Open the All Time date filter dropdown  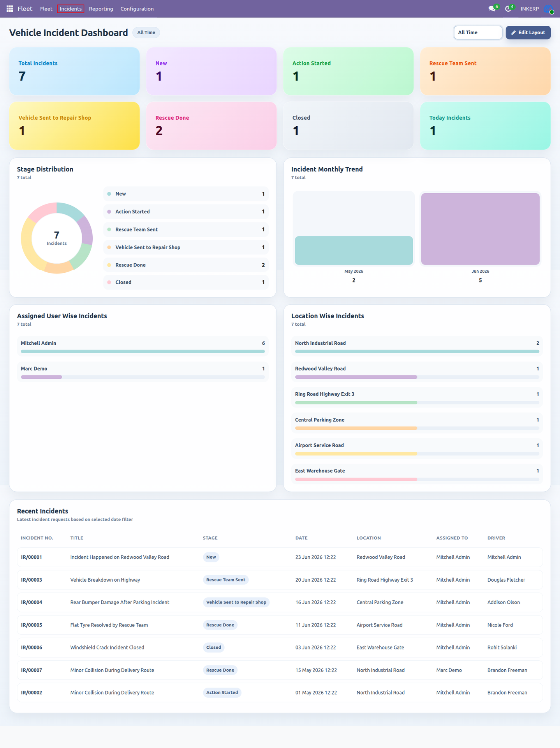coord(478,32)
